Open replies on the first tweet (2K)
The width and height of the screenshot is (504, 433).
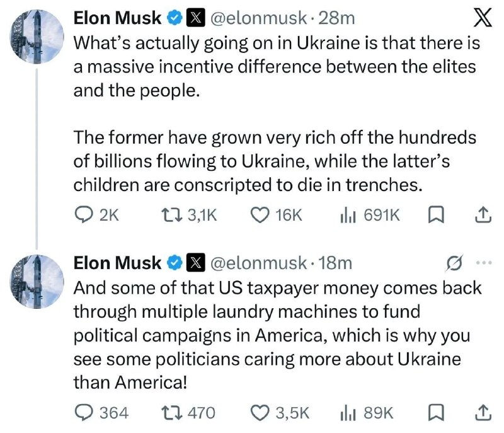(x=97, y=215)
